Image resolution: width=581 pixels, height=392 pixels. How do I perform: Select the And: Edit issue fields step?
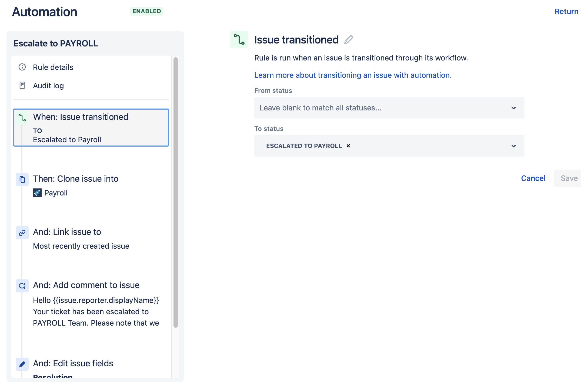coord(73,363)
